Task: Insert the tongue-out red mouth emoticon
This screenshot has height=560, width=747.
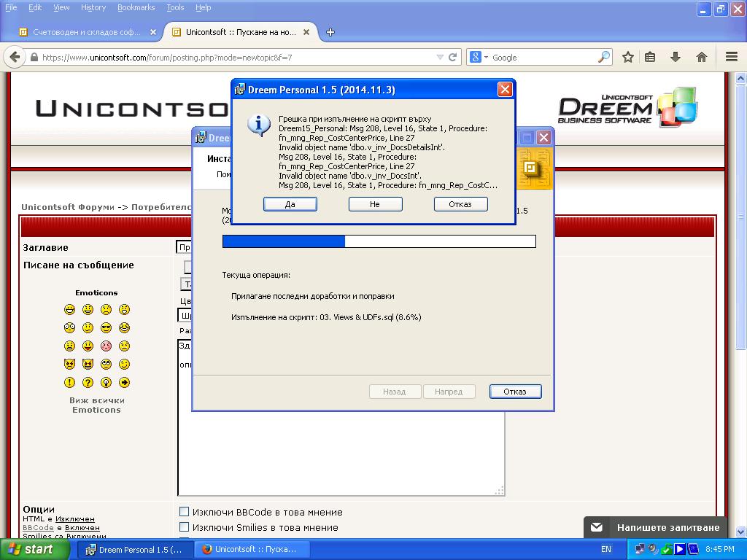Action: point(88,346)
